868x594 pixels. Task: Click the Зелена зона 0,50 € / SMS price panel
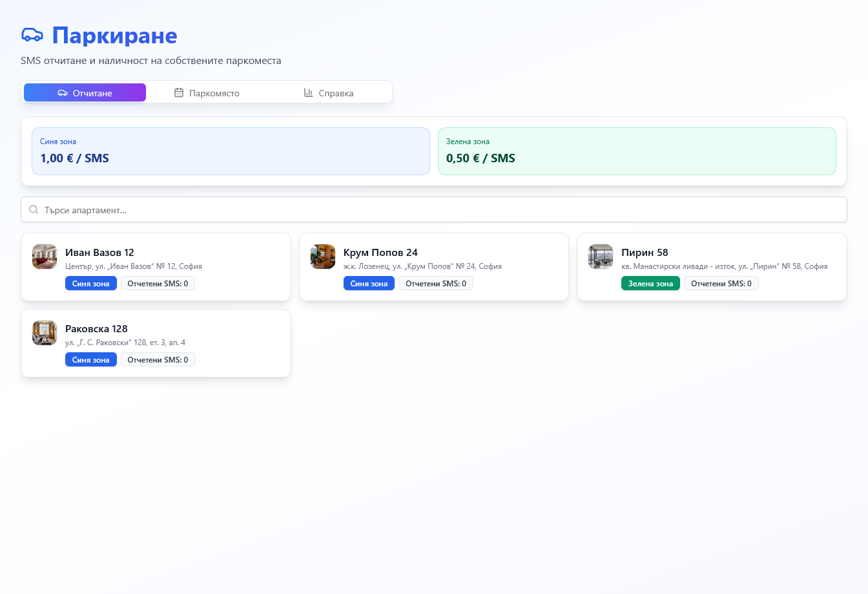coord(637,151)
